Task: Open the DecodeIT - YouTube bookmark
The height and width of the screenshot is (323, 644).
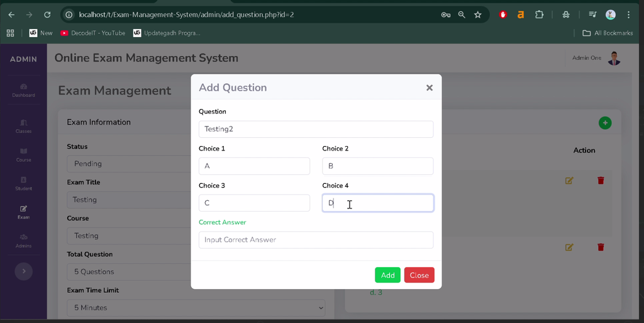Action: pyautogui.click(x=93, y=33)
